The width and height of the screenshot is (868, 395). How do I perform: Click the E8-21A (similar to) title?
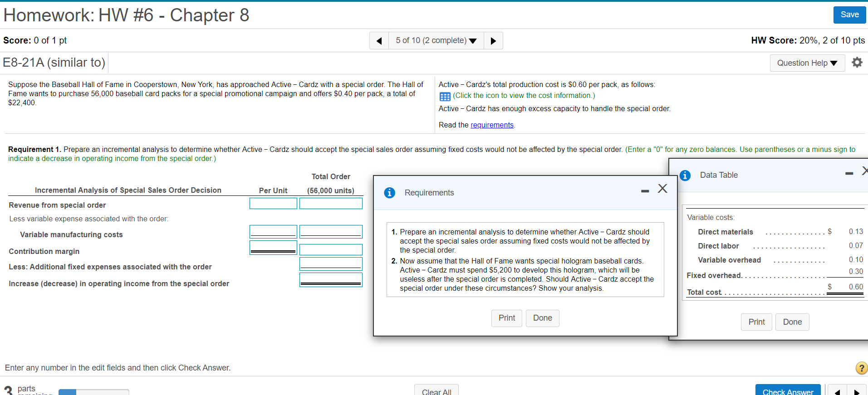(x=54, y=63)
